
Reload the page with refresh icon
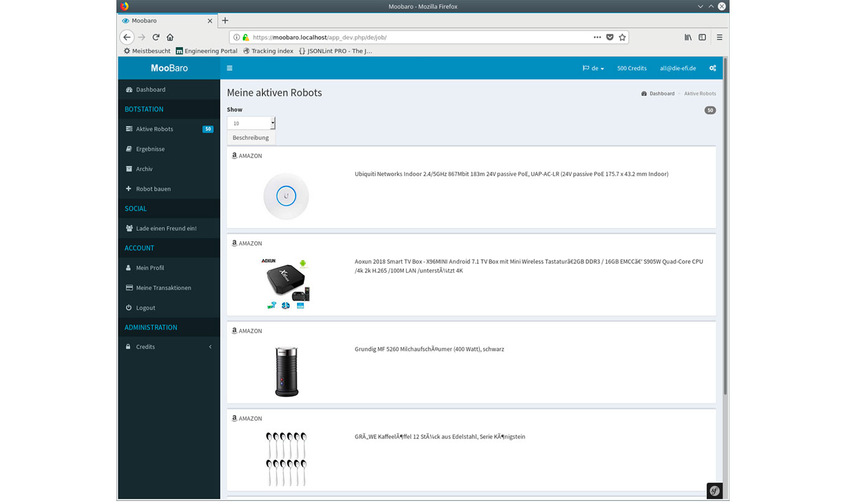point(156,37)
